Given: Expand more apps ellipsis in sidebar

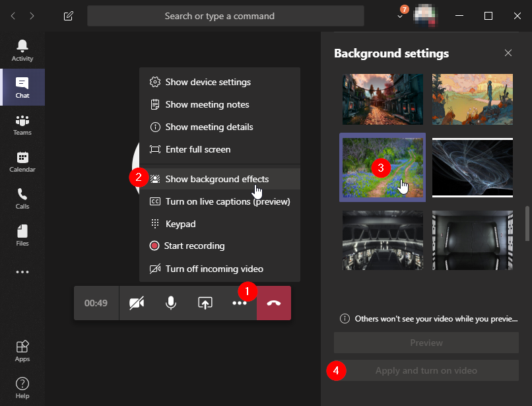Looking at the screenshot, I should coord(22,272).
